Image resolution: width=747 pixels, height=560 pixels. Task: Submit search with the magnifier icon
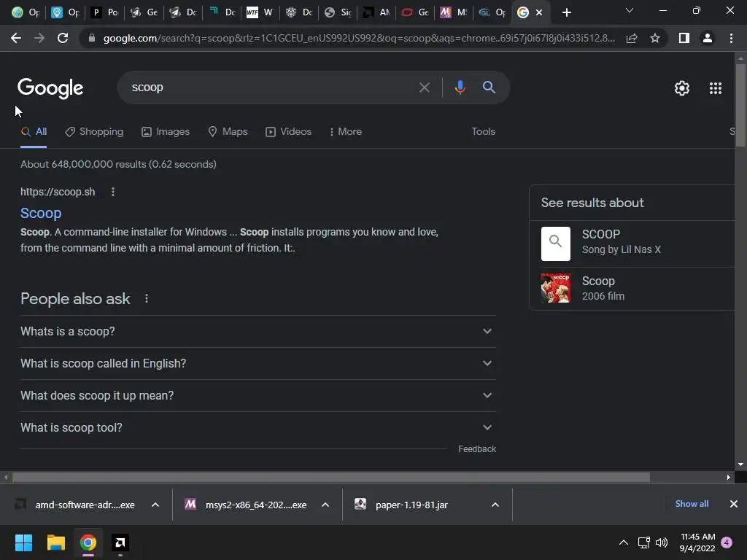pos(489,87)
